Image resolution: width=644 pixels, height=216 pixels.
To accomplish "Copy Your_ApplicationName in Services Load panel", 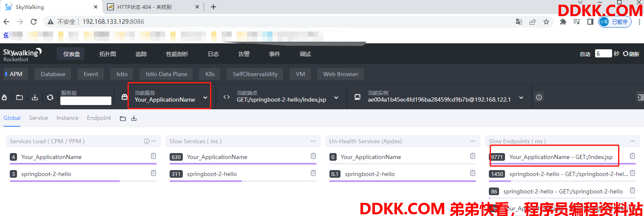I will click(x=153, y=156).
